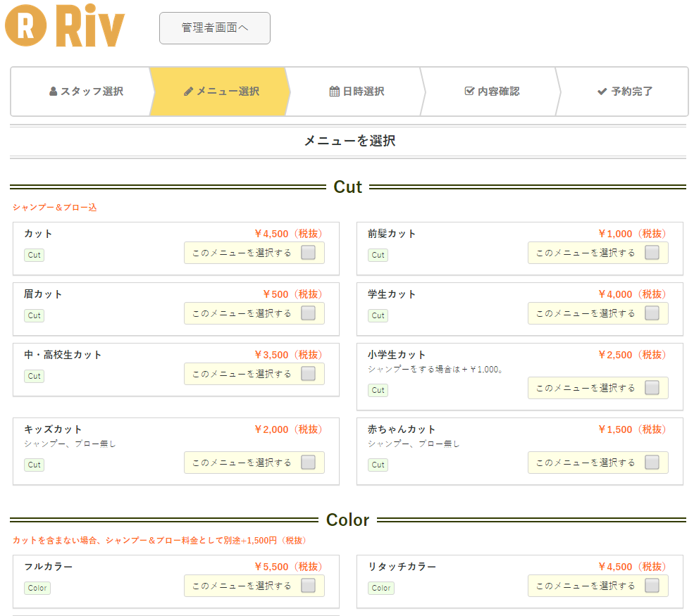Tick the リタッチカラー checkbox

(x=652, y=586)
